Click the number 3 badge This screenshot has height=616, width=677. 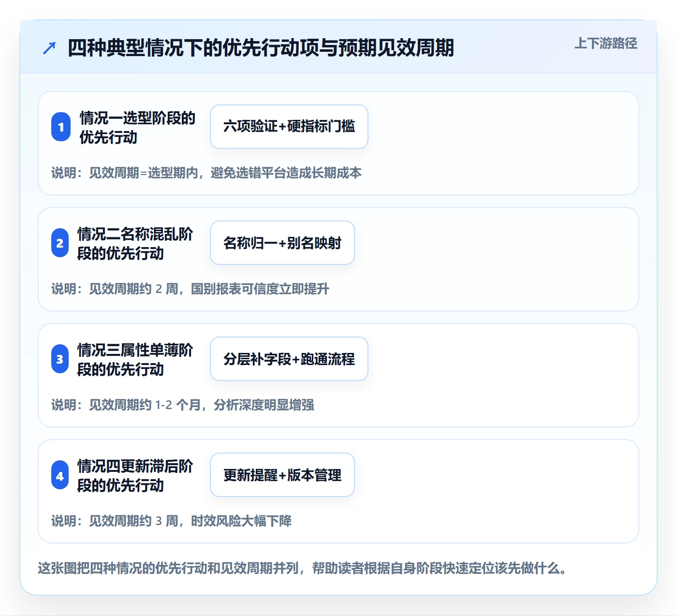tap(60, 359)
